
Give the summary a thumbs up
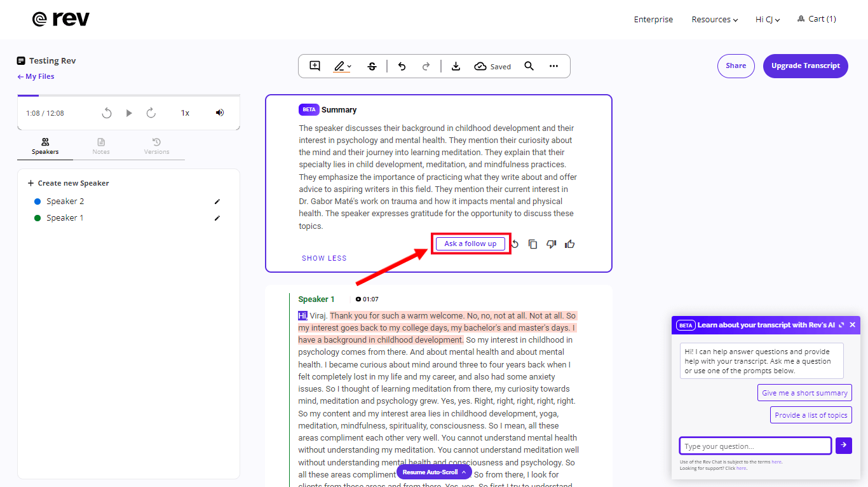click(x=570, y=244)
